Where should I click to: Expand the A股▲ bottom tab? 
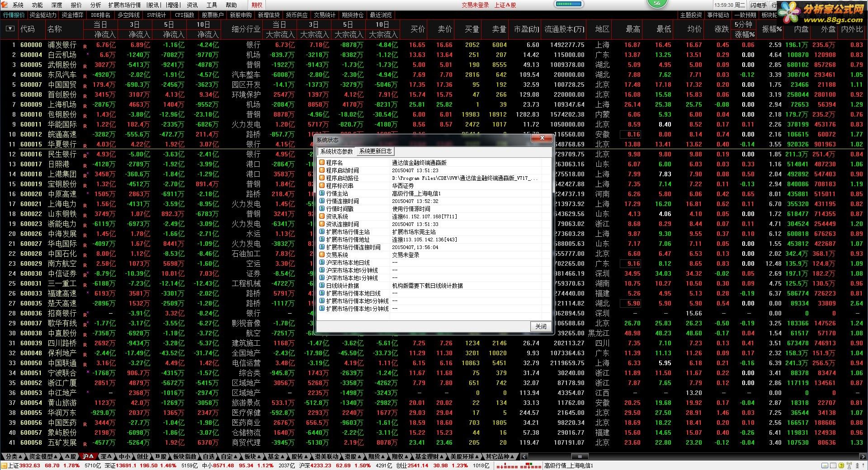[x=70, y=456]
